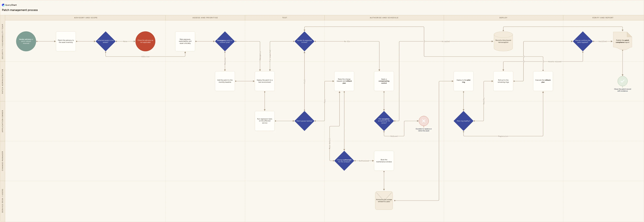Click the envelope Announce the outage window node
The width and height of the screenshot is (644, 222).
(384, 201)
